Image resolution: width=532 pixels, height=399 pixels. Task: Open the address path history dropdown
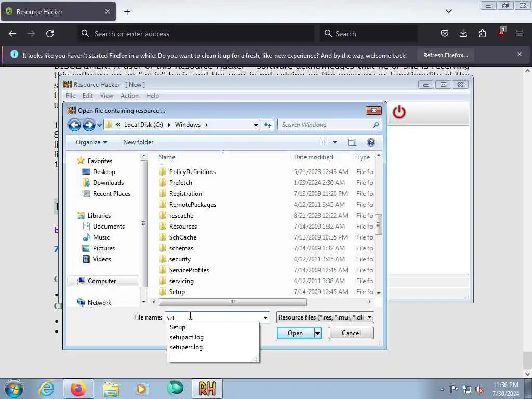[x=256, y=125]
